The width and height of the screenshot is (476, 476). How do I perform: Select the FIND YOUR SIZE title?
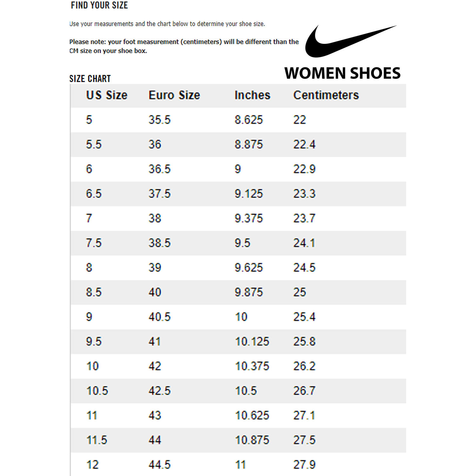tap(99, 5)
